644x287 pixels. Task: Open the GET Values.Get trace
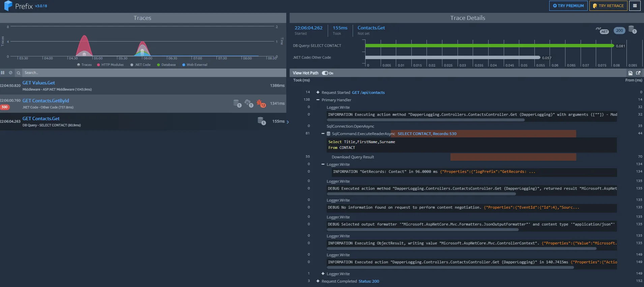(39, 83)
